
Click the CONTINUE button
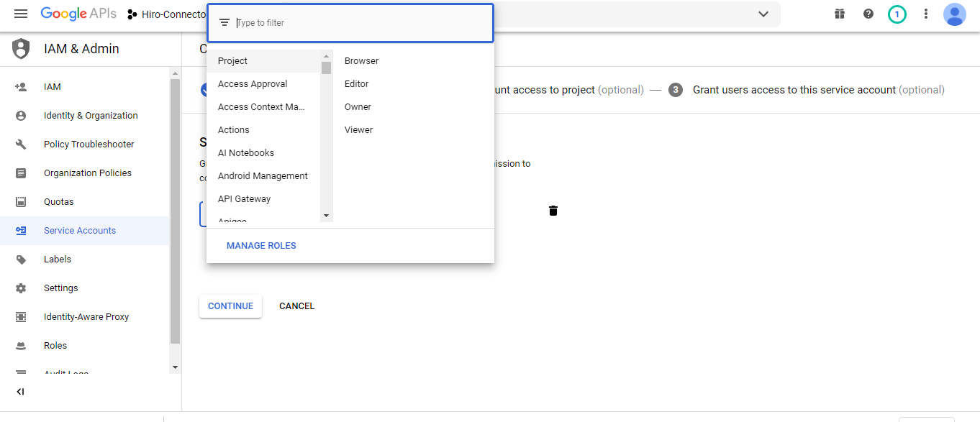coord(230,306)
